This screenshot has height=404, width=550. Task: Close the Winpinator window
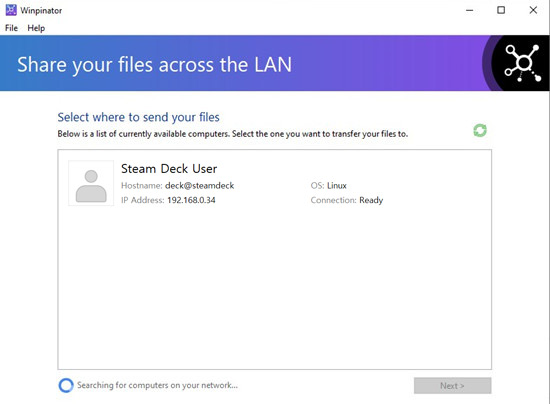tap(533, 10)
